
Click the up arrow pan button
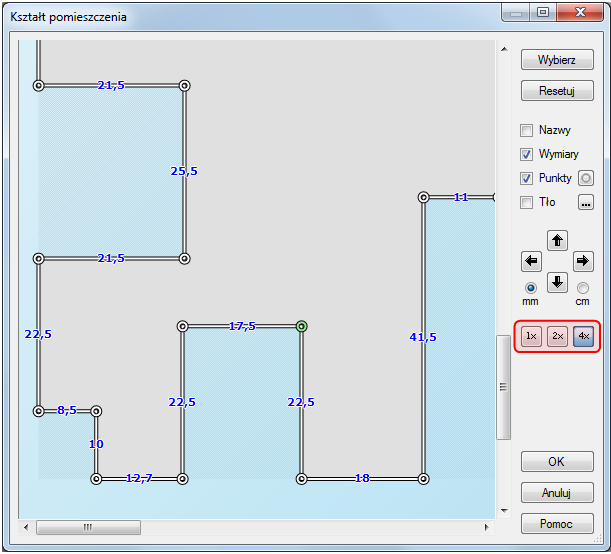[x=558, y=240]
